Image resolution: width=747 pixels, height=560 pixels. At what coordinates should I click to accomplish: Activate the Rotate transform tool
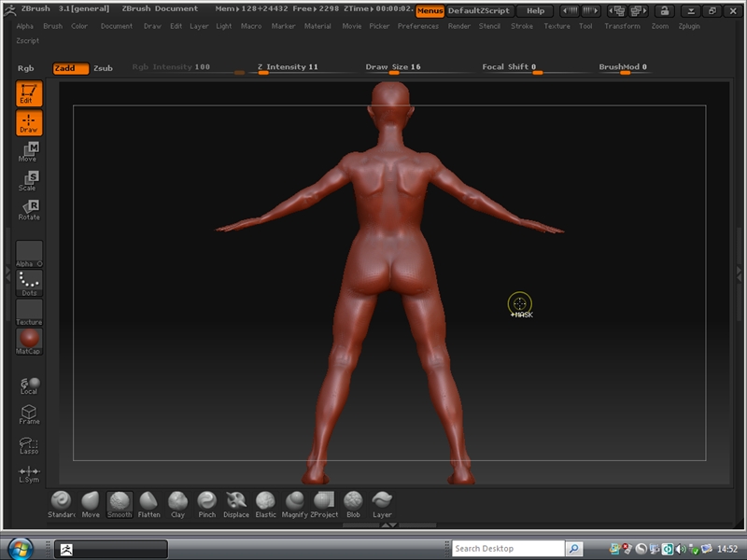[29, 210]
